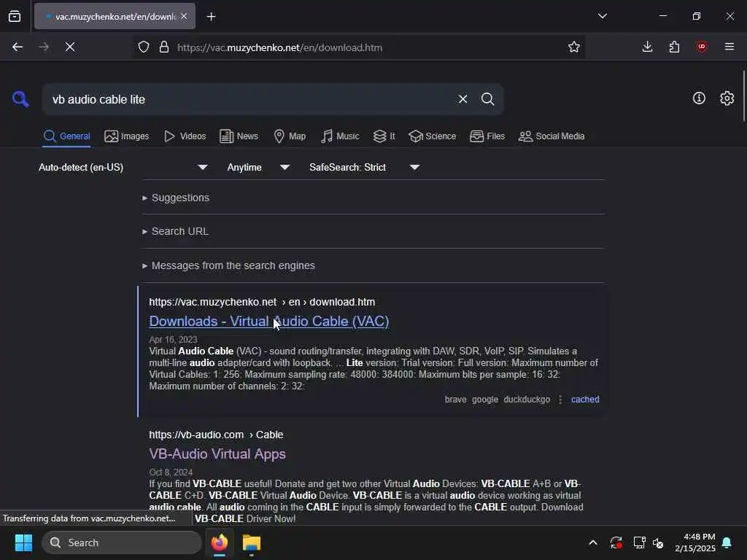
Task: Open Firefox recent browsing tab list icon
Action: point(15,17)
